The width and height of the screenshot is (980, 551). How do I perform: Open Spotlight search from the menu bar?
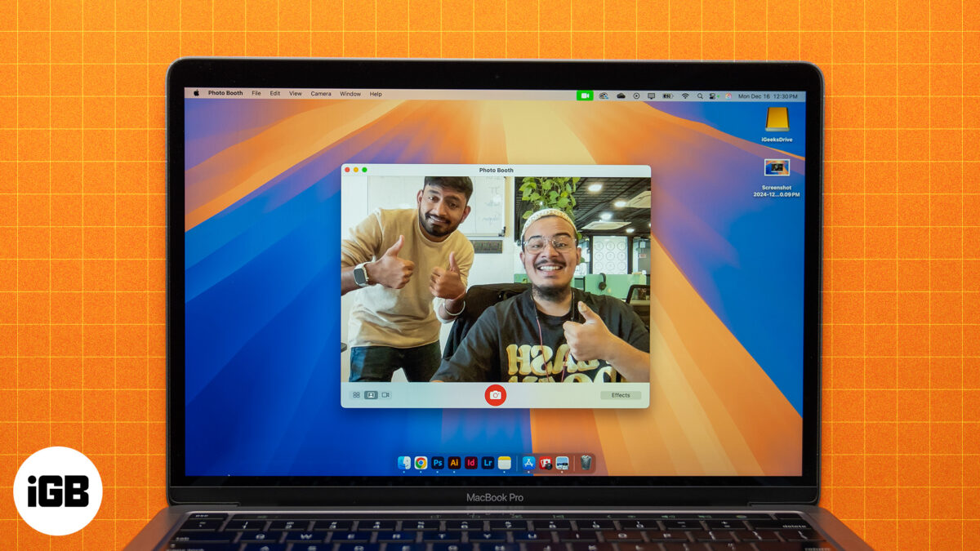point(701,96)
